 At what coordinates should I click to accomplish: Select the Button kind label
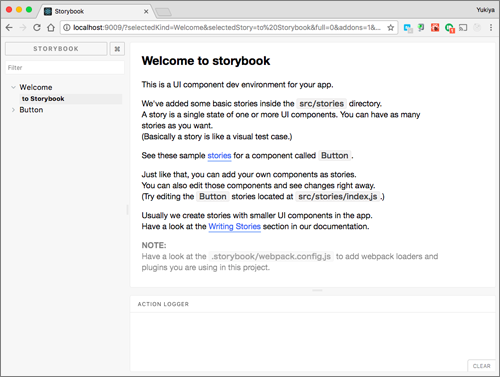(31, 110)
